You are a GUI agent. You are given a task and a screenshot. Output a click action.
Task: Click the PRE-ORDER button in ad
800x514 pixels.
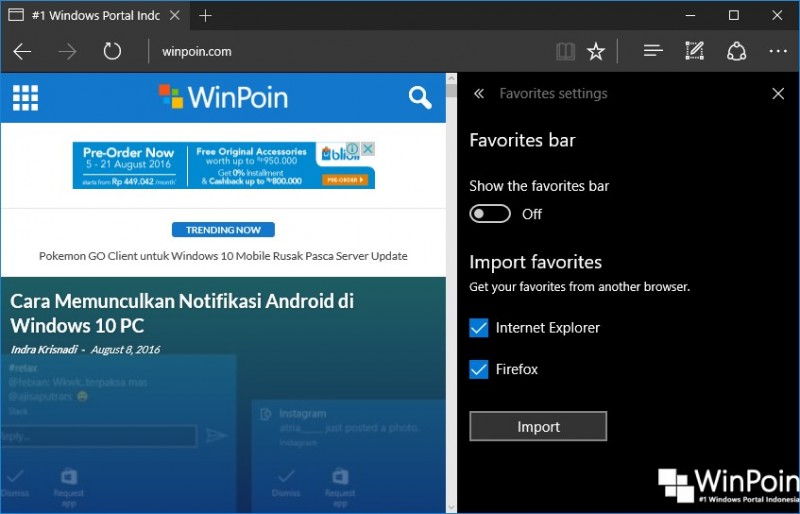345,180
